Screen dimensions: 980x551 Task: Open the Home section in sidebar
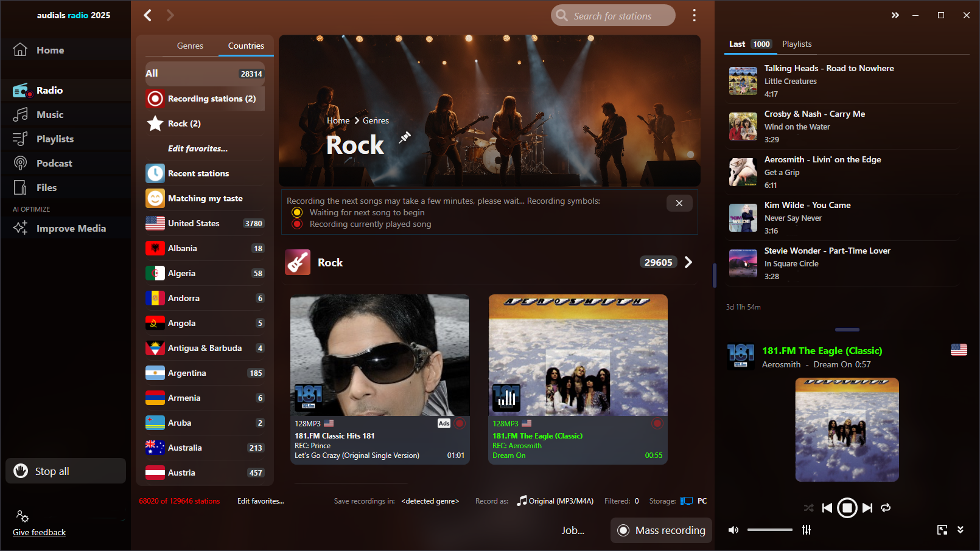click(65, 50)
